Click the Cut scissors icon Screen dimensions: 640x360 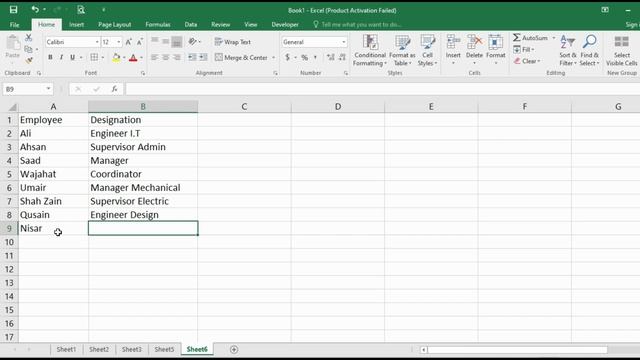tap(29, 38)
